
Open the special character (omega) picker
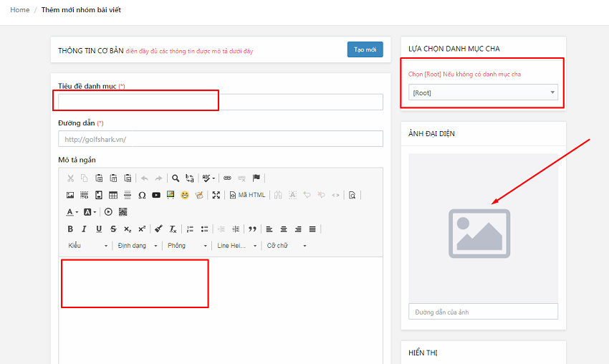click(x=142, y=195)
